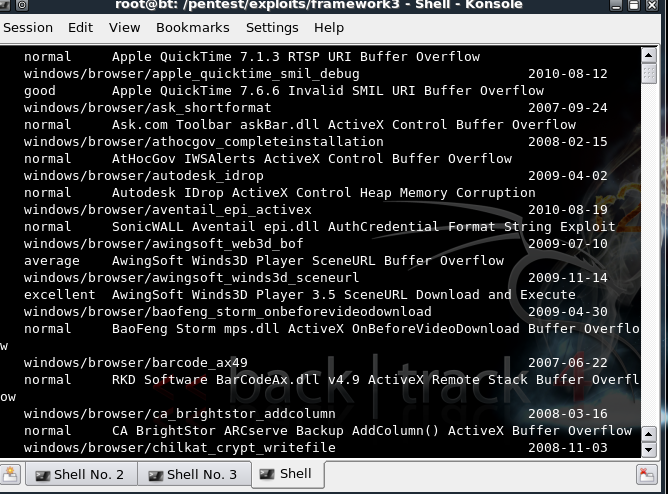Open the Bookmarks menu
The image size is (668, 494).
coord(193,28)
